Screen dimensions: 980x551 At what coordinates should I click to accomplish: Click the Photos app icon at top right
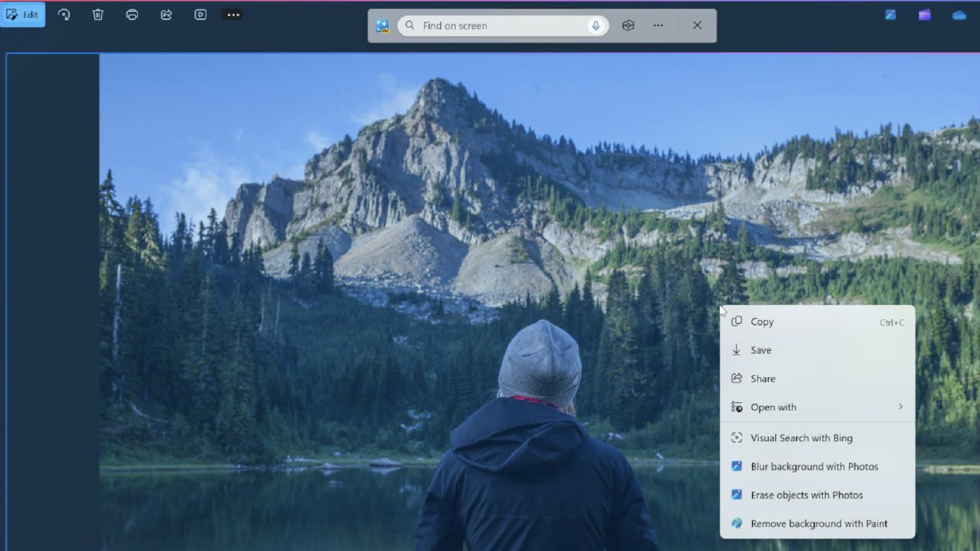[x=890, y=15]
